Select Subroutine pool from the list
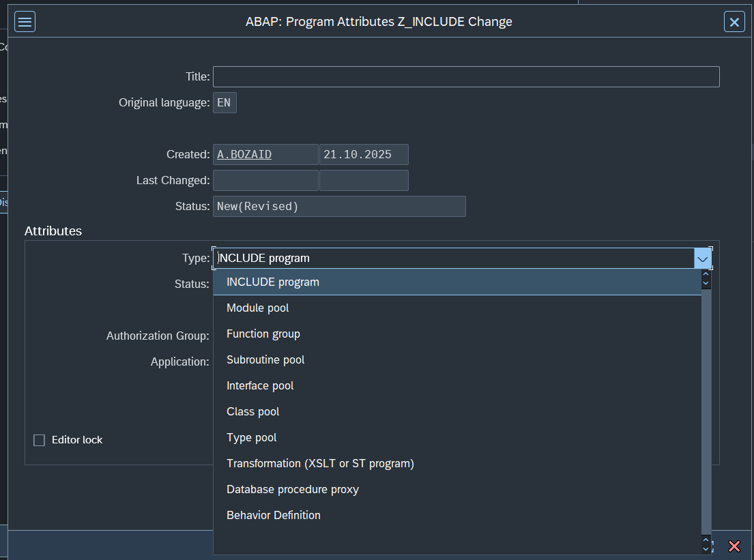This screenshot has width=754, height=560. pyautogui.click(x=265, y=360)
